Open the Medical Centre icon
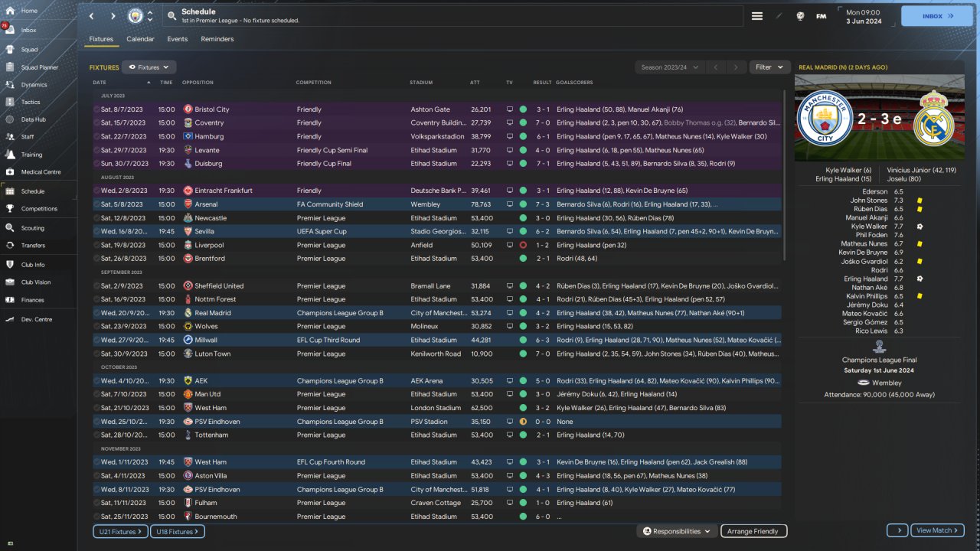Viewport: 980px width, 551px height. pos(10,172)
